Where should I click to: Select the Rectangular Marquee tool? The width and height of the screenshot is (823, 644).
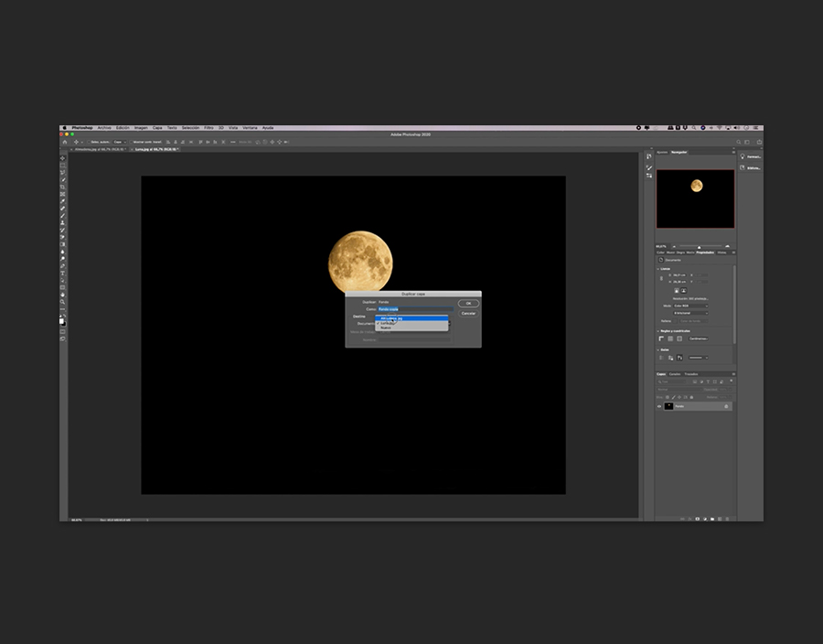coord(63,166)
